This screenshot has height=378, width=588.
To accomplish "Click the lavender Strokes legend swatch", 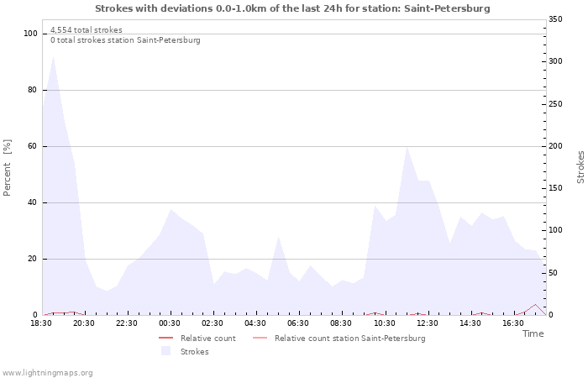I will click(165, 351).
